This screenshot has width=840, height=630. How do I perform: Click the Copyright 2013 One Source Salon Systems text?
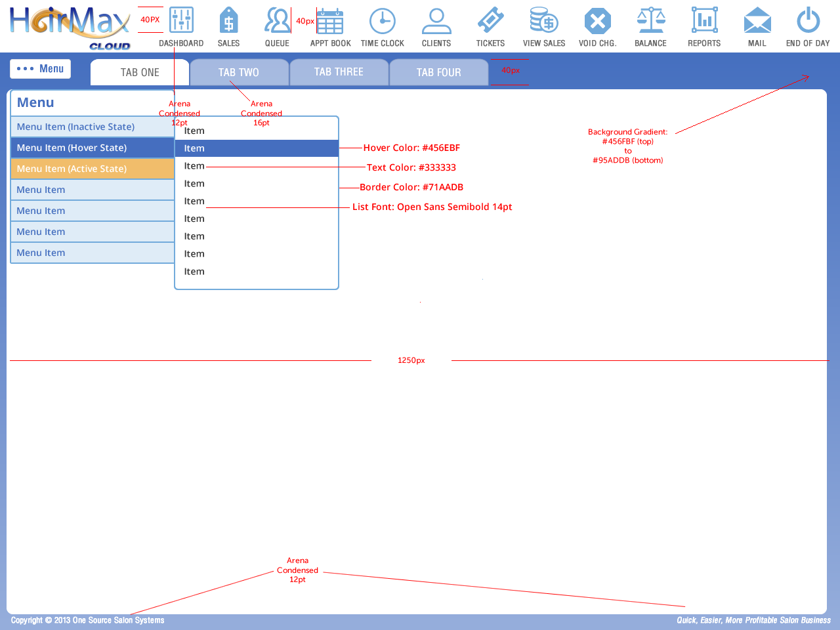88,620
